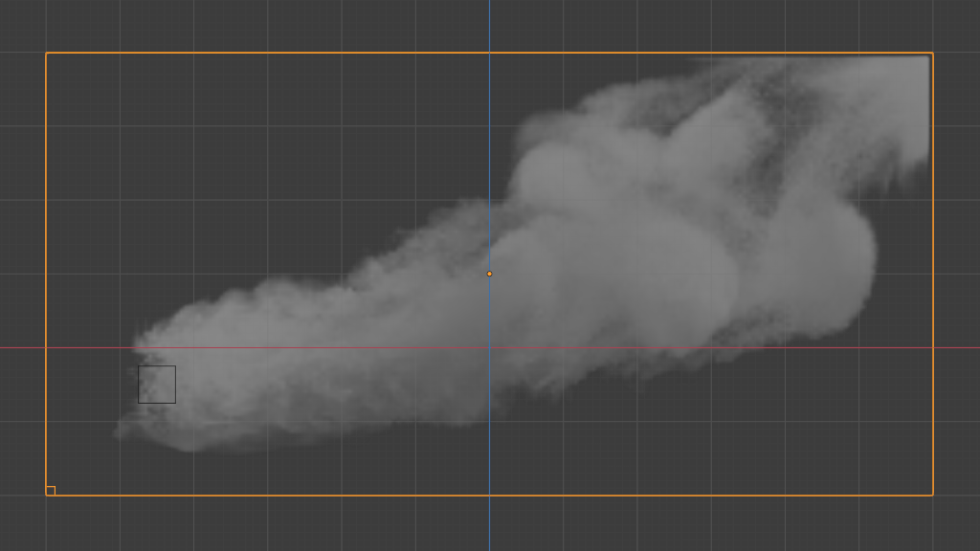Click the right edge of the camera border
Screen dimensions: 980x551
932,287
